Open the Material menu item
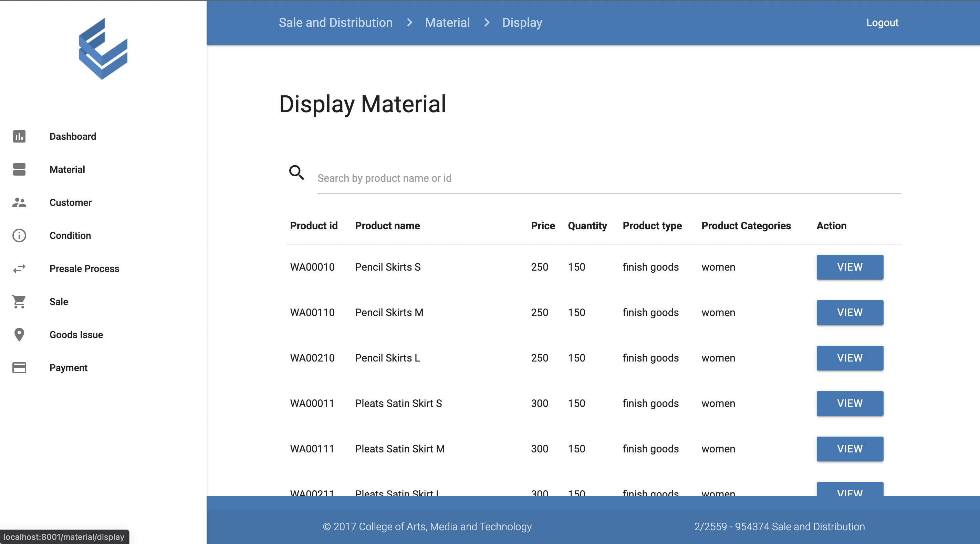 click(67, 169)
